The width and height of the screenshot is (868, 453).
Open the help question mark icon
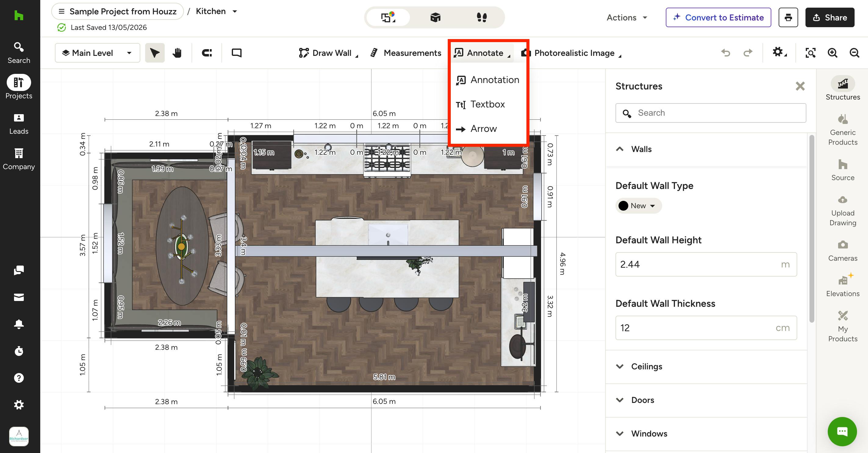point(19,378)
